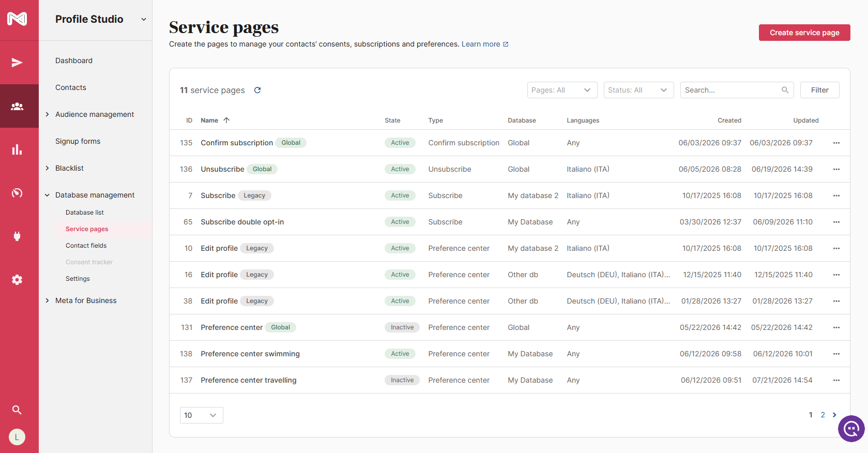Open actions menu for Edit profile ID 38
The width and height of the screenshot is (868, 453).
[836, 301]
